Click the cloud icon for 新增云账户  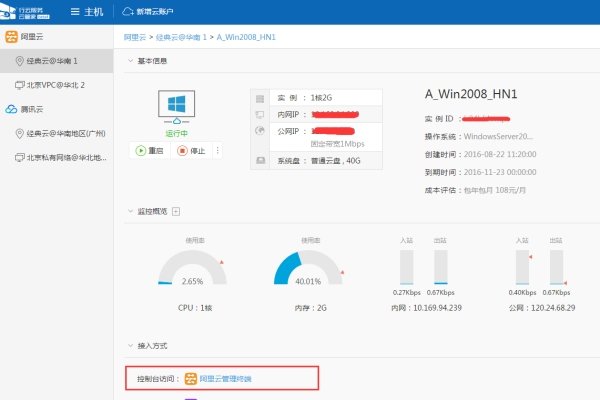pos(127,12)
